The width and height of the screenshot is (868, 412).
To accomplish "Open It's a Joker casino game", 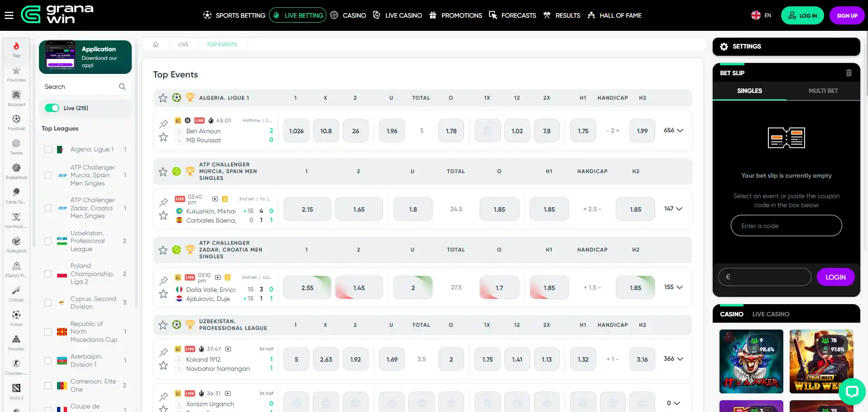I will click(751, 361).
